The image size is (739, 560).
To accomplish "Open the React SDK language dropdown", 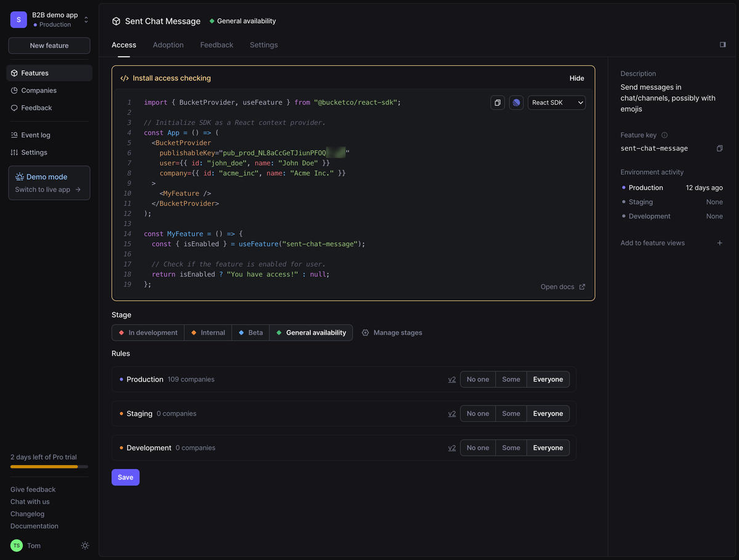I will click(x=557, y=103).
